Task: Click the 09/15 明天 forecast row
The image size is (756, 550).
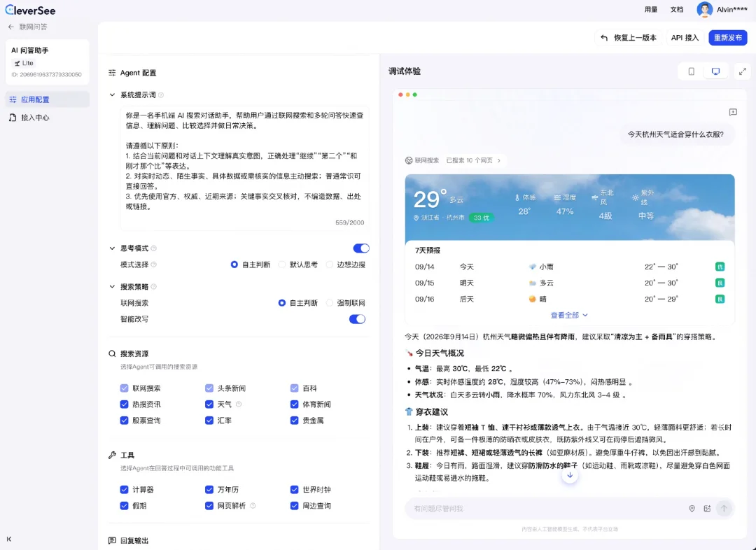Action: point(569,283)
